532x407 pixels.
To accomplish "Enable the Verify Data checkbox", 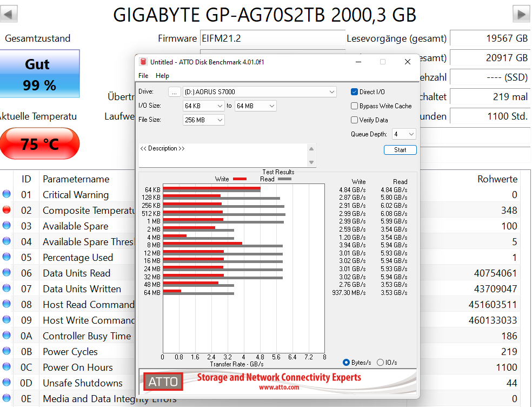I will (x=354, y=120).
